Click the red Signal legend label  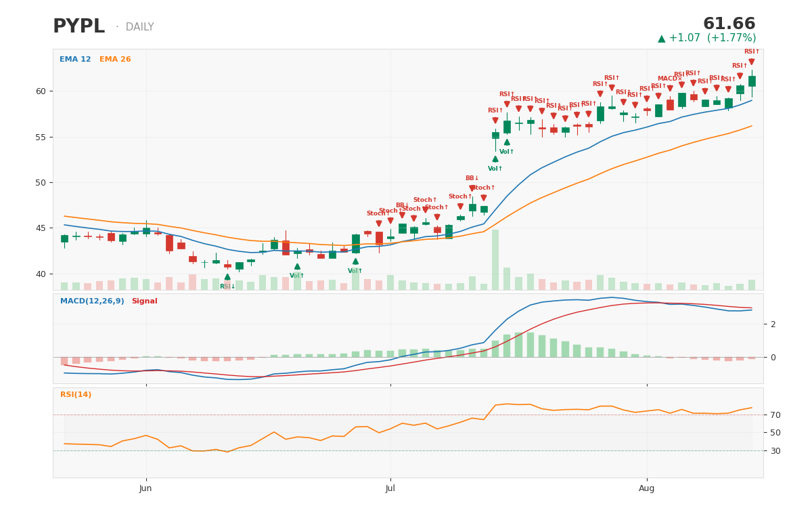[145, 301]
